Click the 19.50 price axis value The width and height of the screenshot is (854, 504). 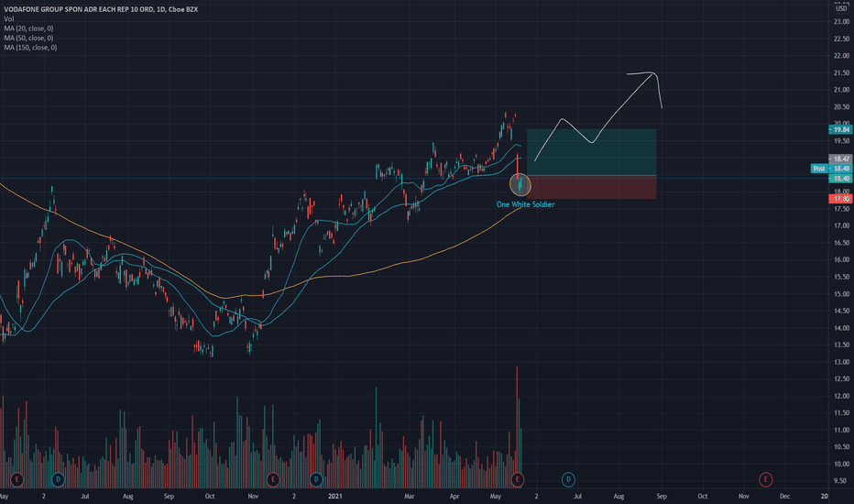point(841,141)
